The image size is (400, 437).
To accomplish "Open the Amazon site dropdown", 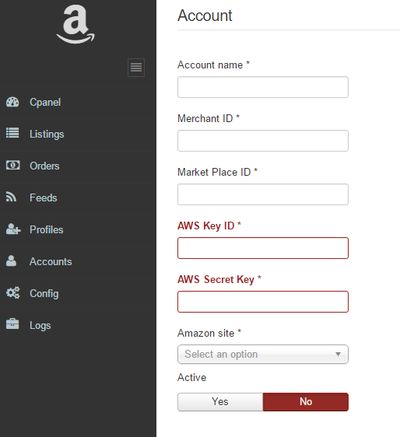I will [263, 354].
